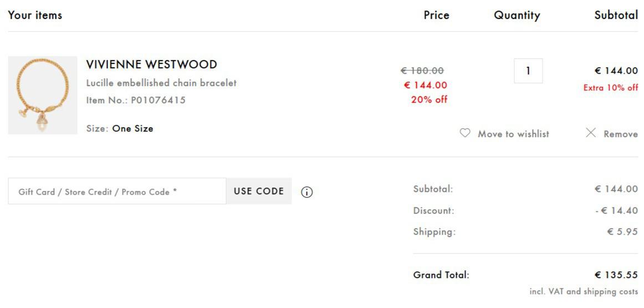This screenshot has height=308, width=644.
Task: Click the red 20% off label
Action: click(x=429, y=100)
